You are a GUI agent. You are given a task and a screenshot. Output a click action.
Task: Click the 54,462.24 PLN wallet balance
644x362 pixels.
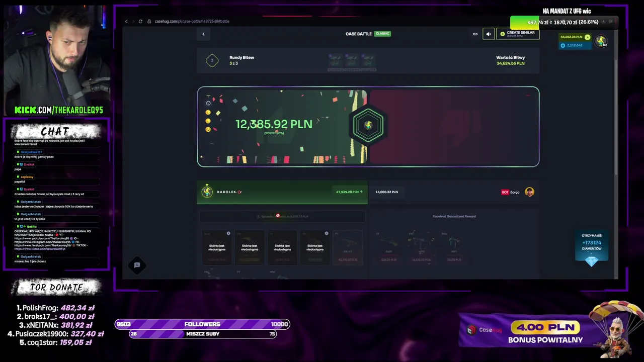click(571, 37)
